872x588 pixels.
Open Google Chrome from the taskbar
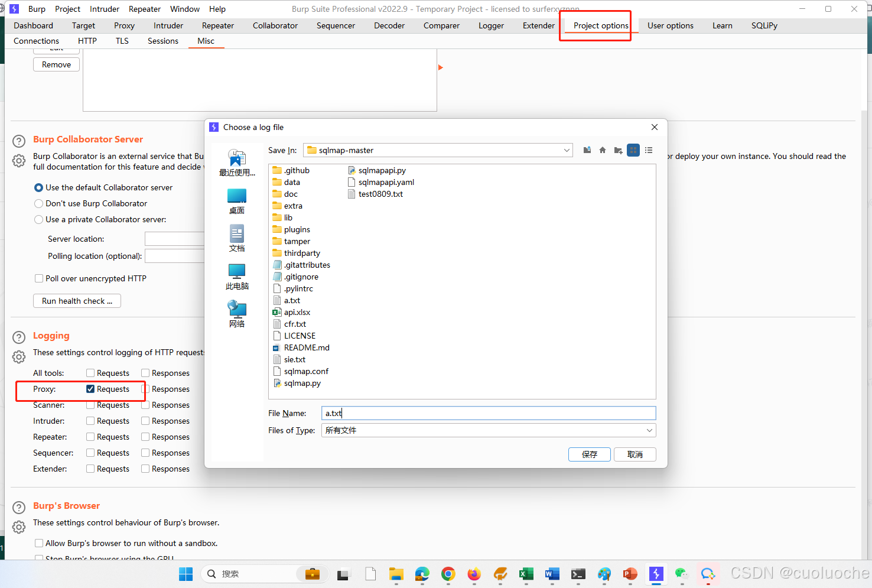[x=448, y=574]
